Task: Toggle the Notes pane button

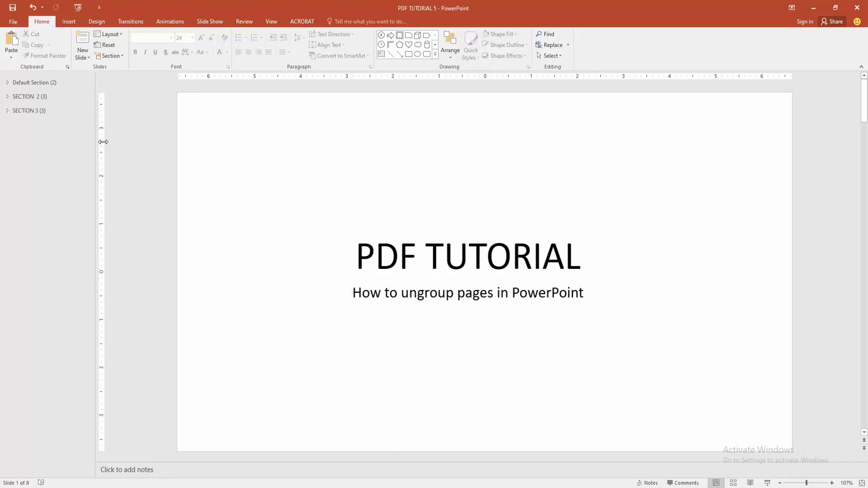Action: [647, 483]
